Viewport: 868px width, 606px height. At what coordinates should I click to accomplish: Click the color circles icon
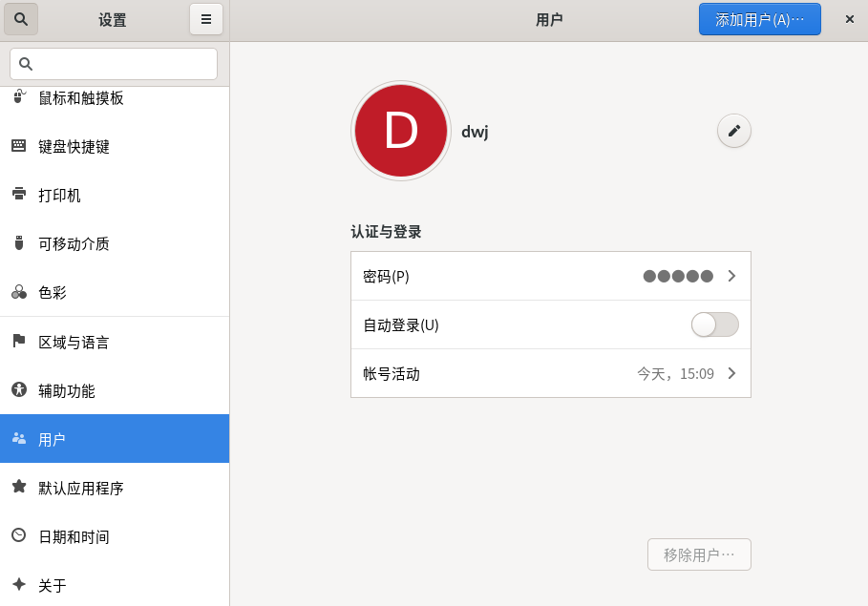(19, 291)
